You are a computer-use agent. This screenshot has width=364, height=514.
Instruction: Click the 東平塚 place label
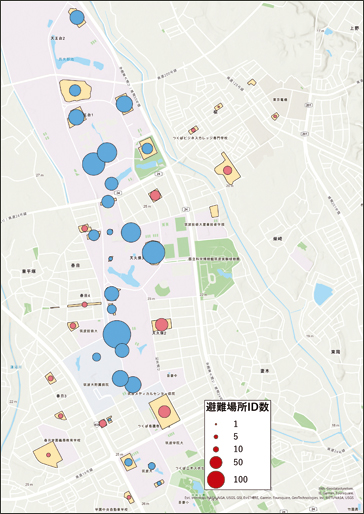[x=29, y=272]
